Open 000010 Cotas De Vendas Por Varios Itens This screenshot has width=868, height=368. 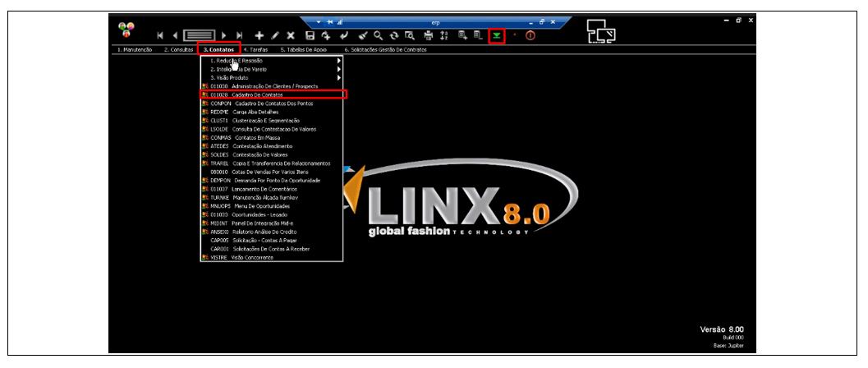[x=271, y=172]
